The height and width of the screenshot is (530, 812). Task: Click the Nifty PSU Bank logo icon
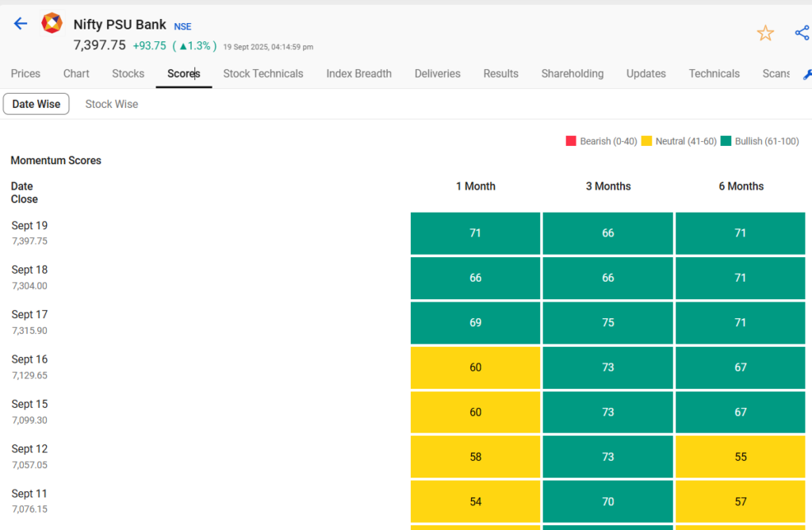[52, 23]
